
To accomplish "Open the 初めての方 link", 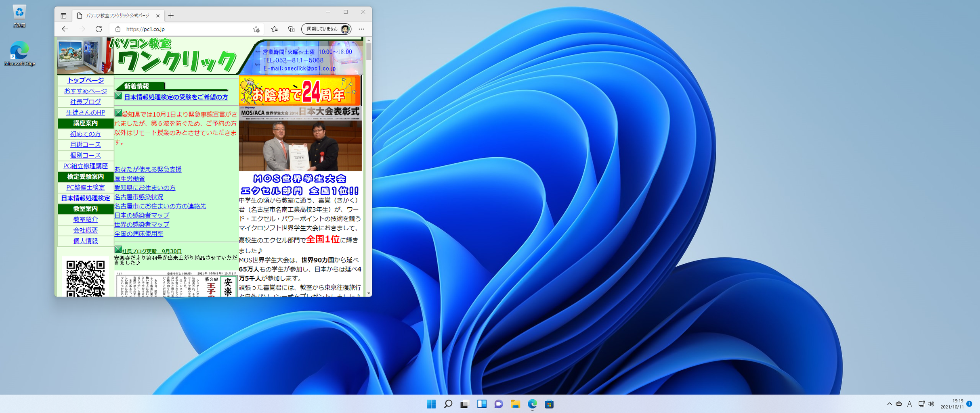I will click(x=86, y=134).
